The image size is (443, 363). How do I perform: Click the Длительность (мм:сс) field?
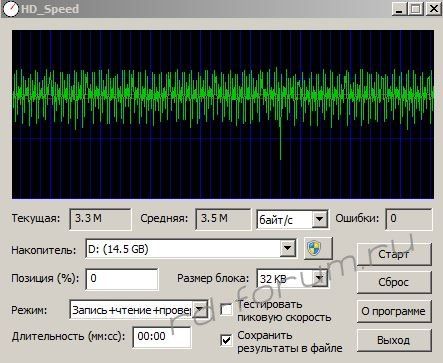pos(162,337)
